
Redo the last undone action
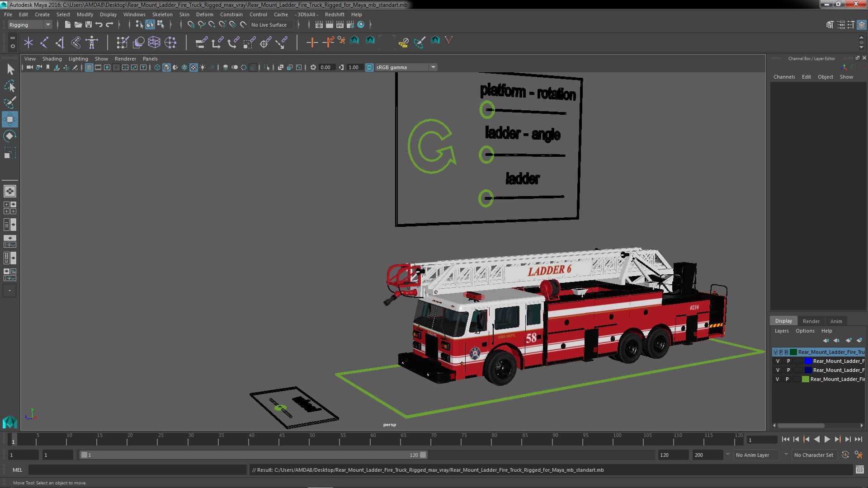coord(109,24)
